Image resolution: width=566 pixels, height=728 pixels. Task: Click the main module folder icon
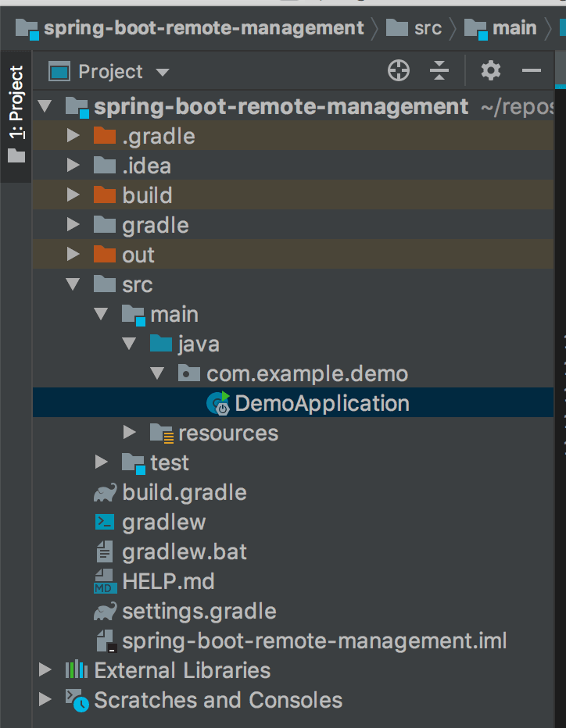(x=134, y=315)
